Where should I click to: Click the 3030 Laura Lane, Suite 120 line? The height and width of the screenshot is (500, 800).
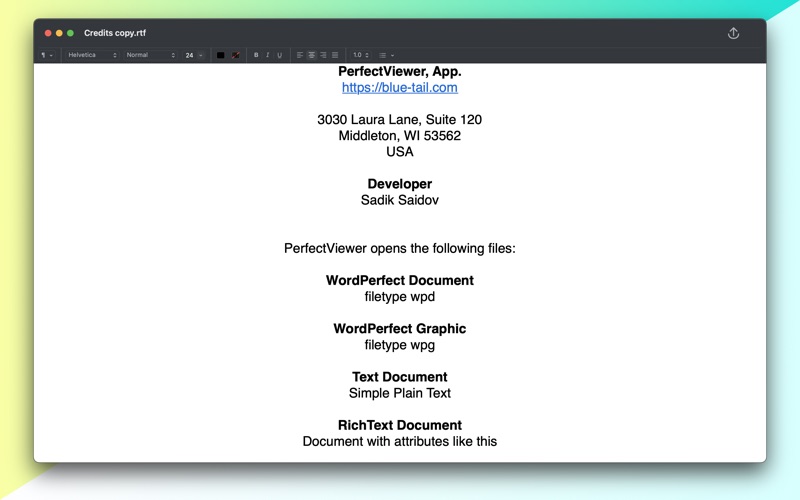tap(399, 119)
